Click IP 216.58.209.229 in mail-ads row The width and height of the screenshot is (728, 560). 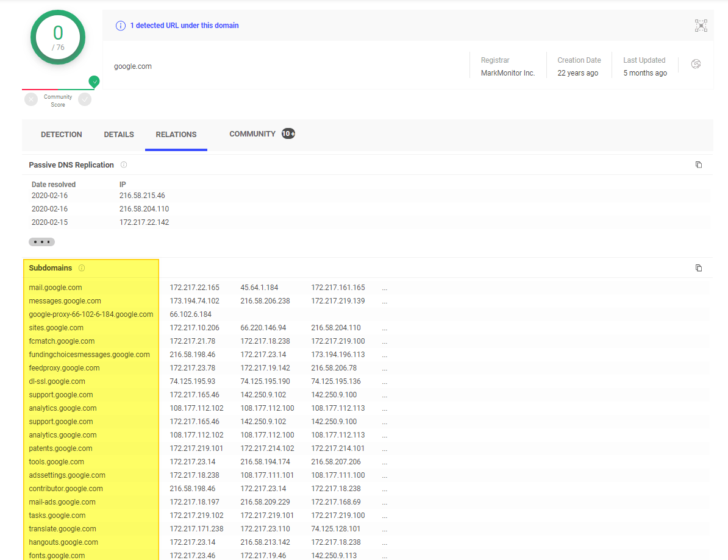[x=265, y=502]
